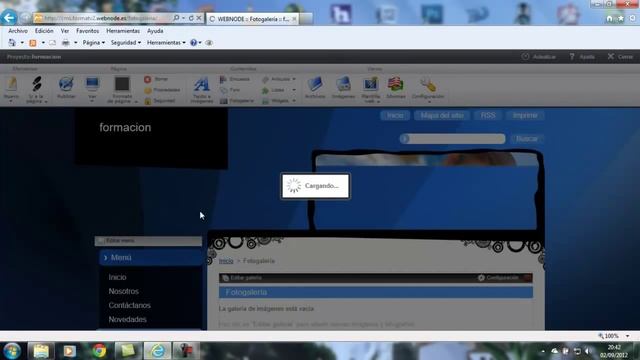
Task: Click the Internet Explorer back arrow
Action: (x=9, y=18)
